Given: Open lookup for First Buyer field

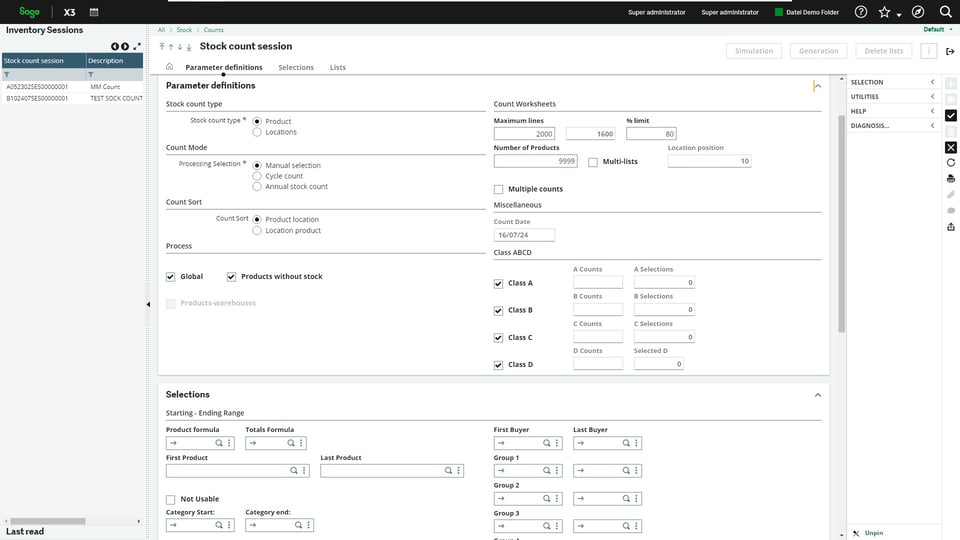Looking at the screenshot, I should coord(546,443).
